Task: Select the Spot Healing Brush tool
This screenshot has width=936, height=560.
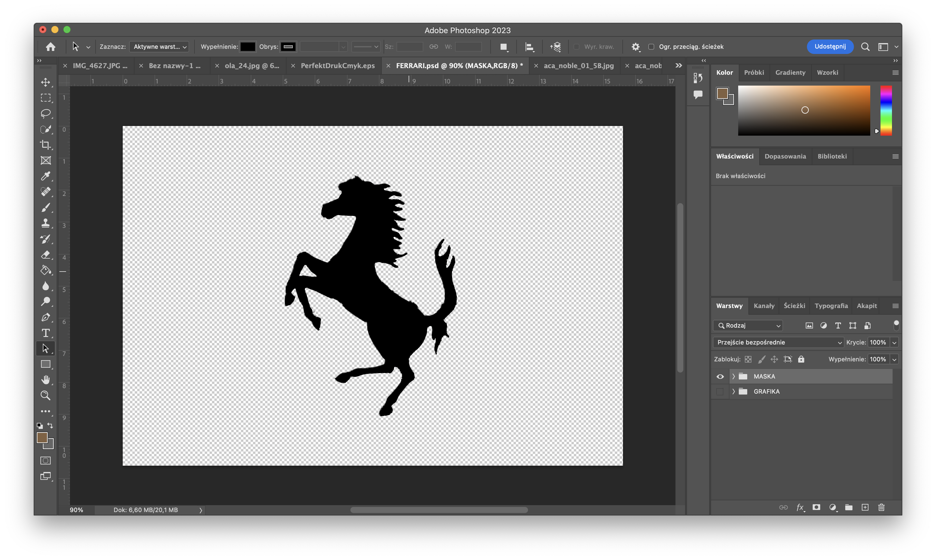Action: [x=46, y=192]
